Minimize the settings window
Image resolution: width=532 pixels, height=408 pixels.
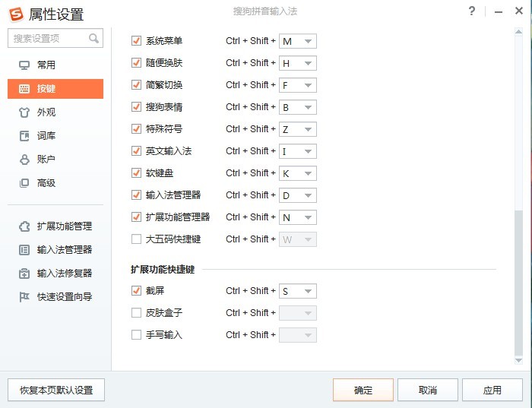click(498, 12)
